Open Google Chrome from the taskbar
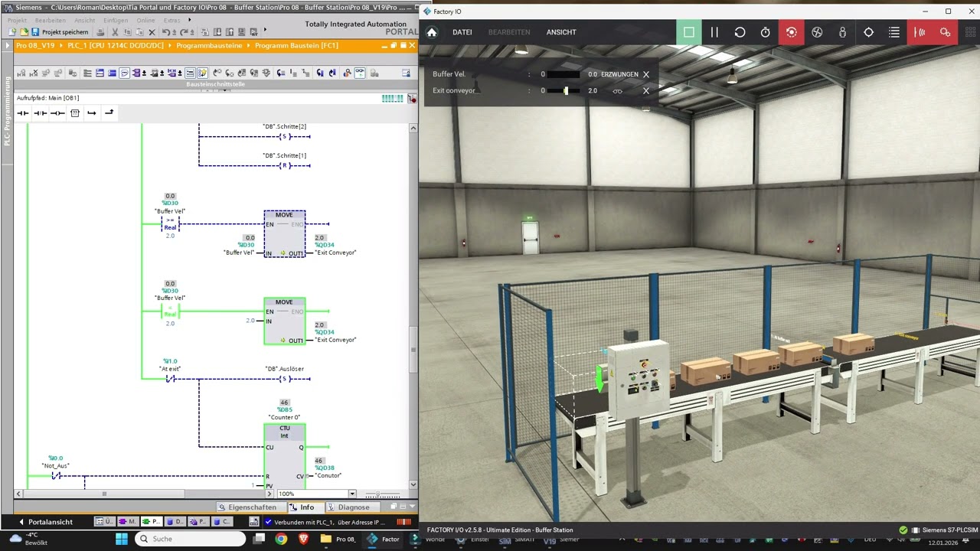980x551 pixels. pyautogui.click(x=281, y=539)
